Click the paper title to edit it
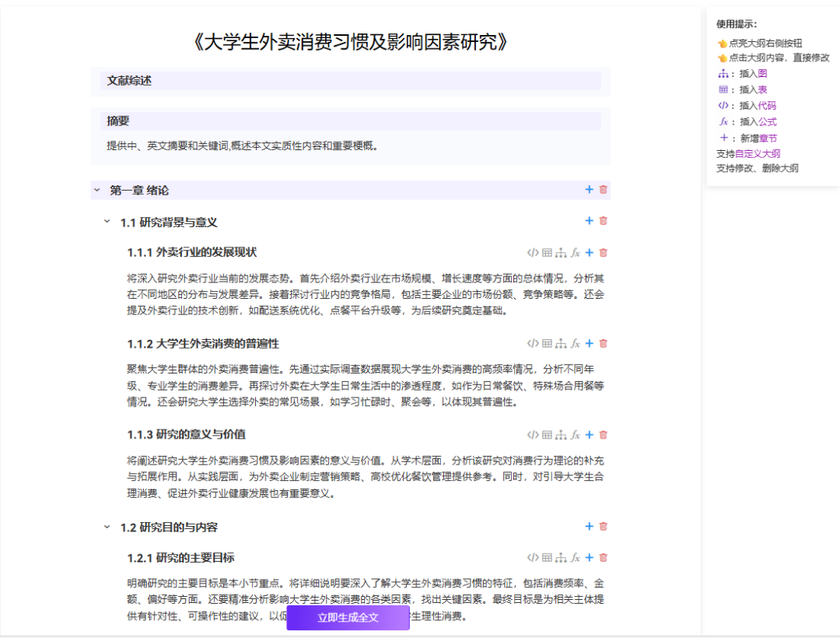 tap(350, 42)
